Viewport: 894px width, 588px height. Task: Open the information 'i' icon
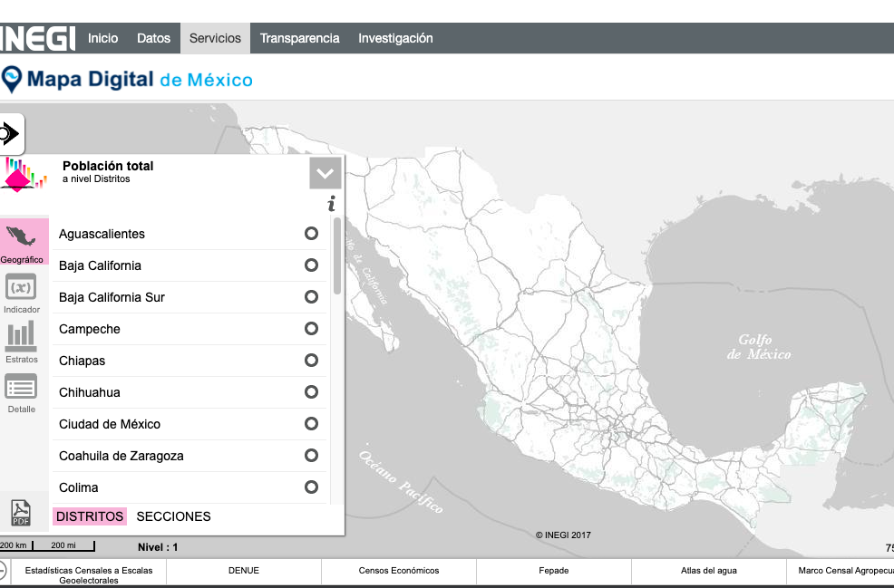click(332, 204)
